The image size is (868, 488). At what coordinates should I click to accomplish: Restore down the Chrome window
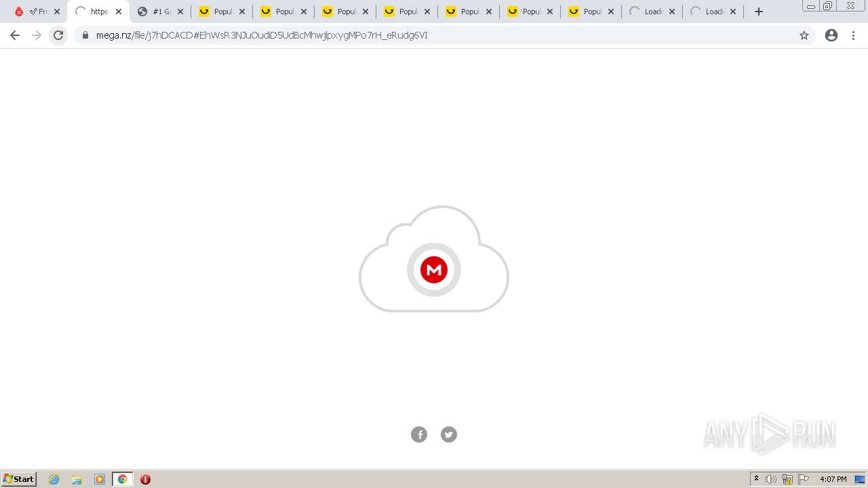click(x=828, y=6)
